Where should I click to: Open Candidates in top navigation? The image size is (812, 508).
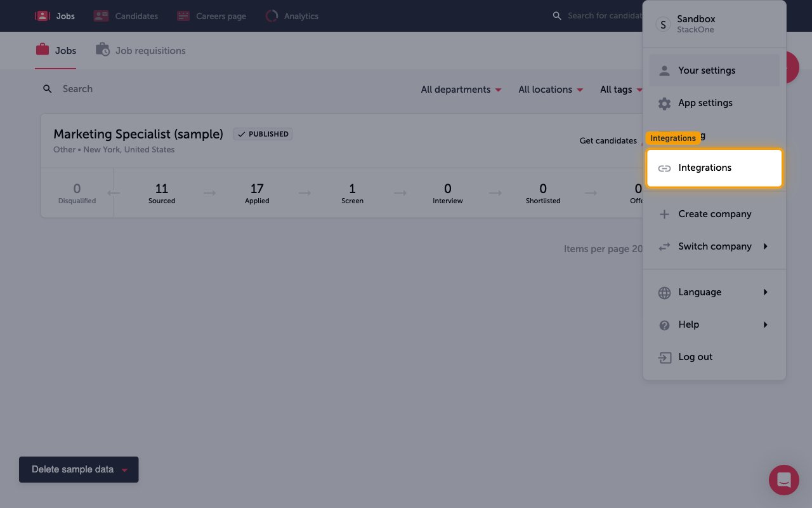(x=126, y=16)
